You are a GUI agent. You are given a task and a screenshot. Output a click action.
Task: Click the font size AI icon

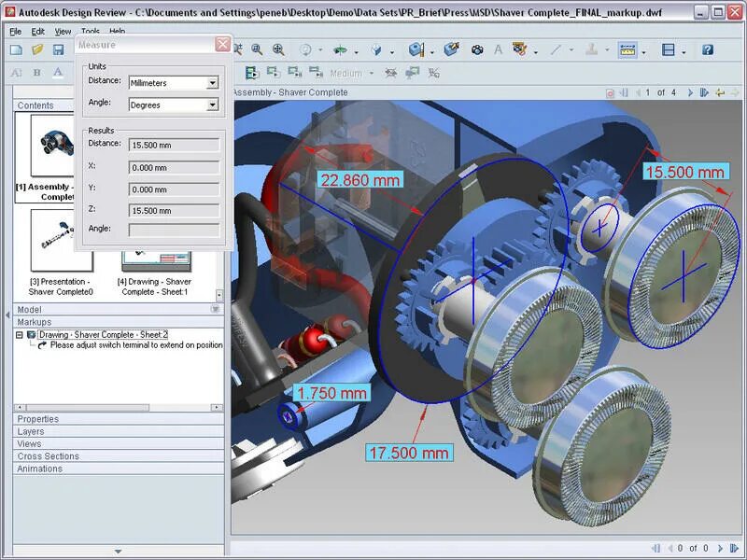point(16,73)
